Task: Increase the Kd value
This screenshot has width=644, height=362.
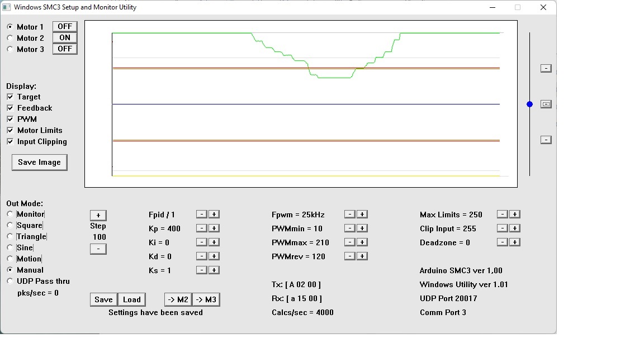Action: point(214,256)
